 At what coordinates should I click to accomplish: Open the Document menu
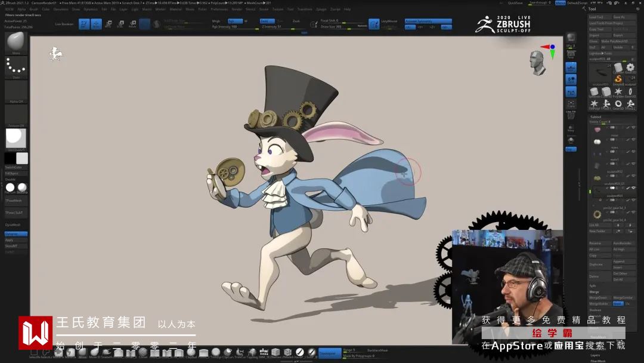click(61, 9)
